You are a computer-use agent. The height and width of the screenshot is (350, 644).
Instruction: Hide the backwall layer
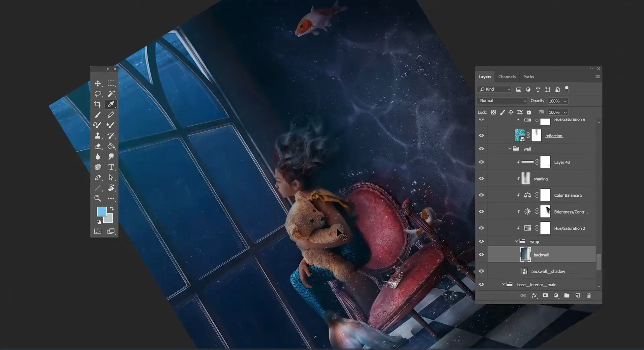click(x=481, y=255)
